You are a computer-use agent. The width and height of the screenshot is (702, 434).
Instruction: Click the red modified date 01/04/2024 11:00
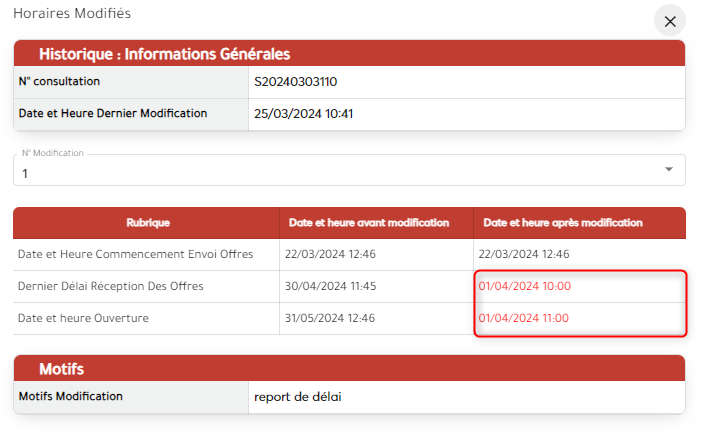click(524, 318)
